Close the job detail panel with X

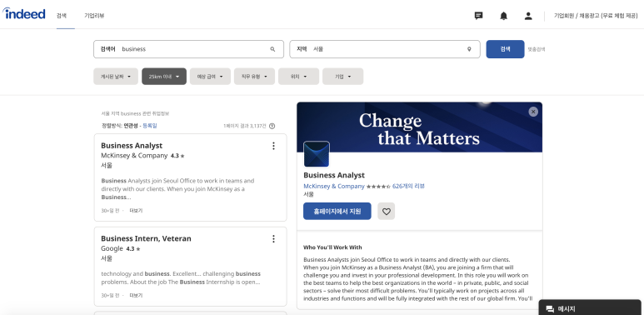point(533,112)
